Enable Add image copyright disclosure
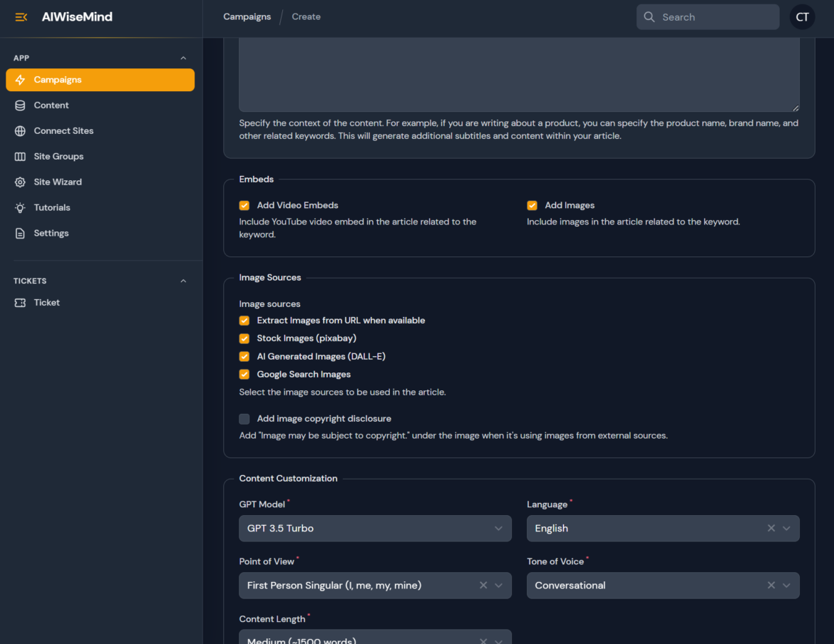The image size is (834, 644). click(x=244, y=419)
